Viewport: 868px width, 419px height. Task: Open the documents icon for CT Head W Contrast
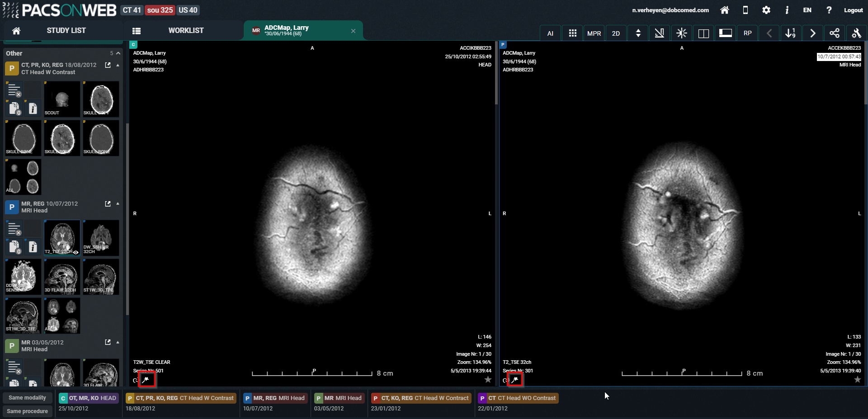click(x=14, y=108)
